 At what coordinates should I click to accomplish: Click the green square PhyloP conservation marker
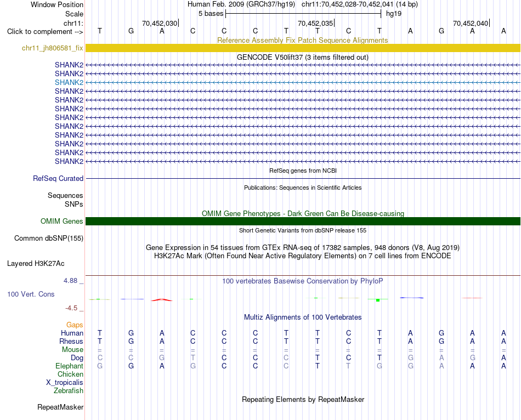378,300
